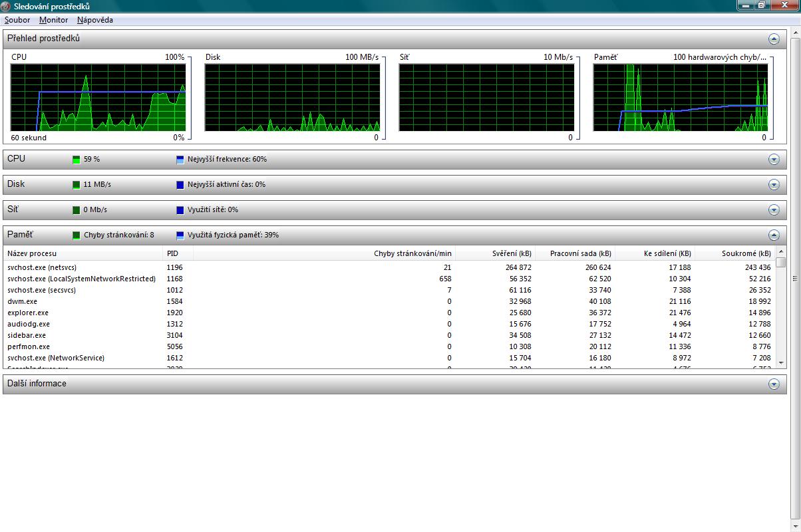The height and width of the screenshot is (532, 801).
Task: Sort by Název procesu column
Action: pyautogui.click(x=83, y=253)
